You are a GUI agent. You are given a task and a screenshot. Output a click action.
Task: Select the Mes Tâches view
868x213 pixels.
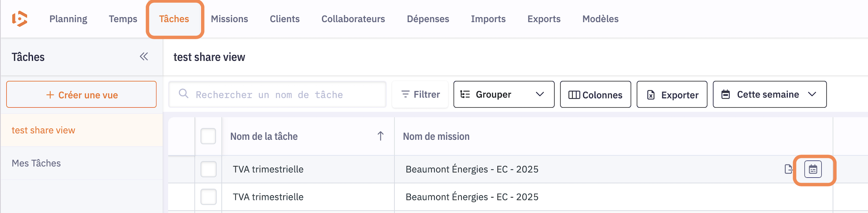[36, 163]
